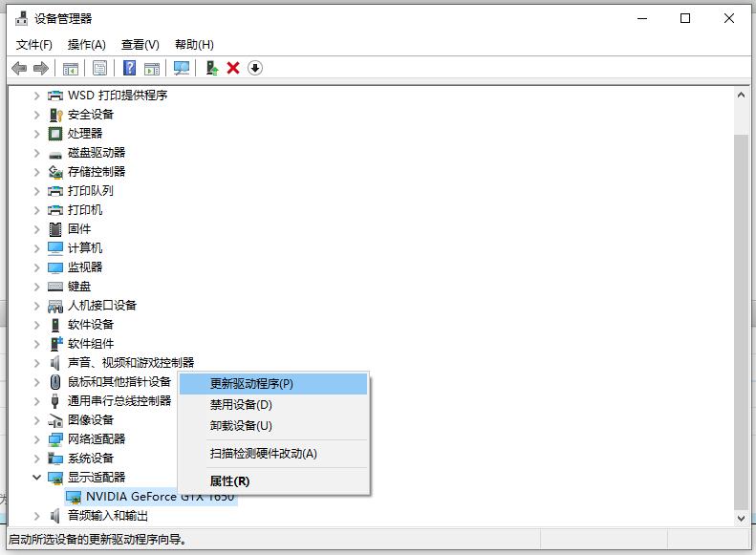
Task: Choose 禁用设备(D) from context menu
Action: point(273,405)
